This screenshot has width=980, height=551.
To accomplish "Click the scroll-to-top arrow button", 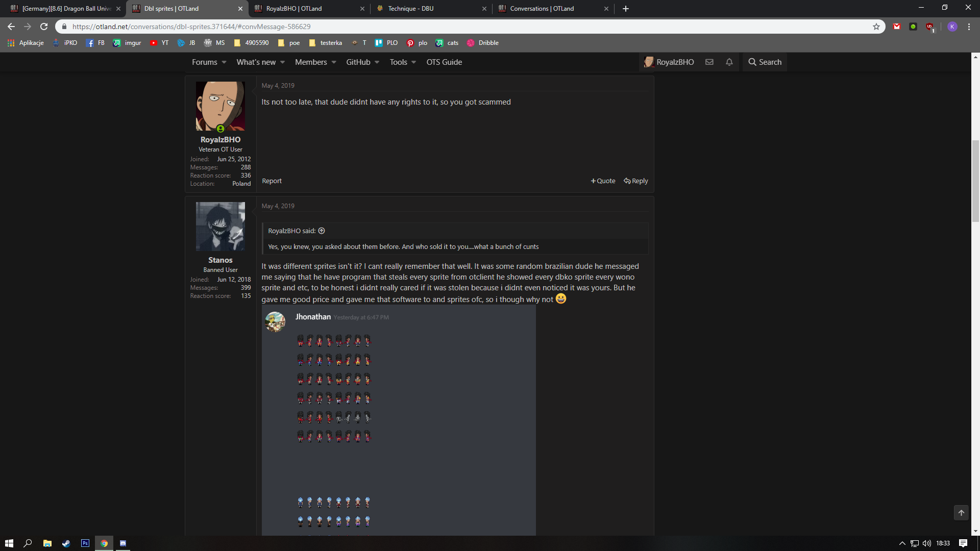I will point(961,513).
